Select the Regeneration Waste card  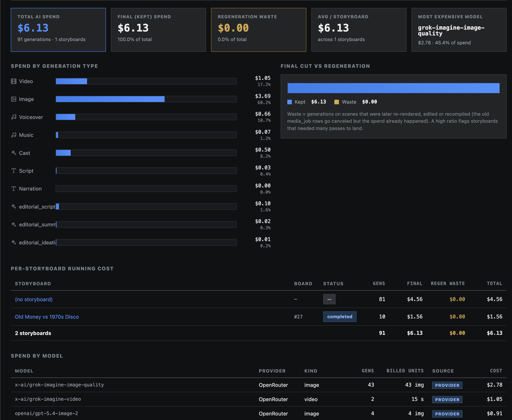258,30
